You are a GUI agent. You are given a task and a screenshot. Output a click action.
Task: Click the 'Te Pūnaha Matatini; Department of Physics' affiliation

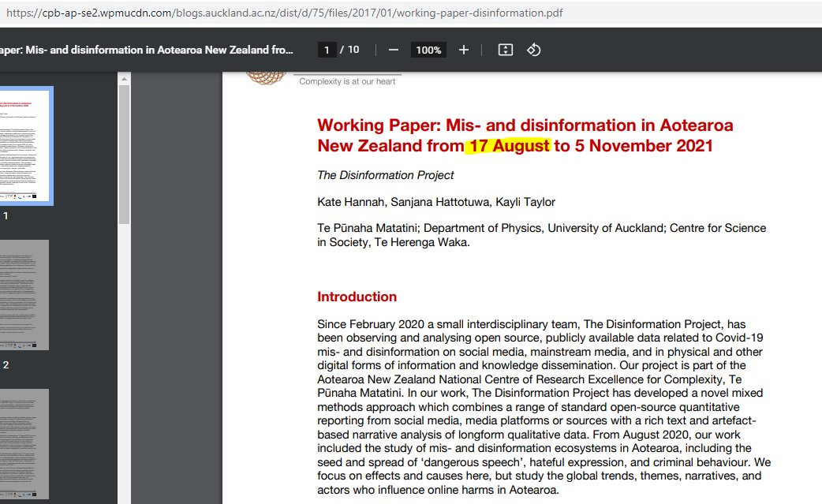coord(541,235)
